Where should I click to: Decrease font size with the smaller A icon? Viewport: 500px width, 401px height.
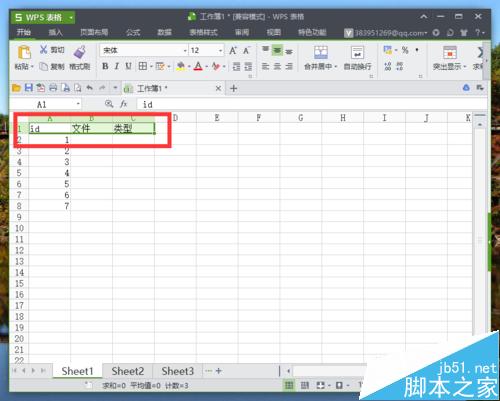tap(246, 51)
